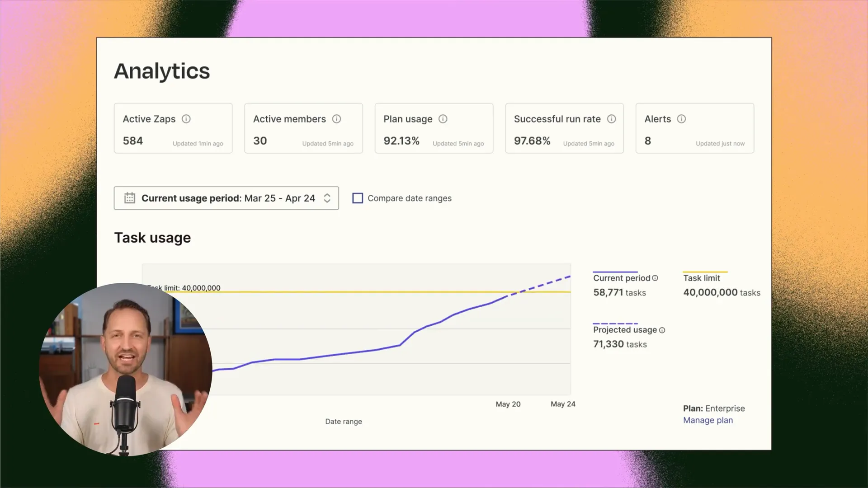Click May 24 date marker on chart
The height and width of the screenshot is (488, 868).
[x=562, y=404]
